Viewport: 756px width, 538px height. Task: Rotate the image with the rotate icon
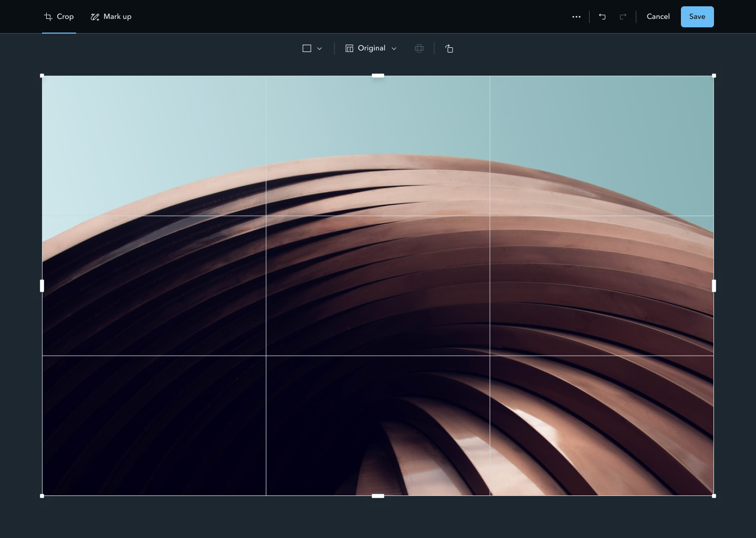coord(449,48)
